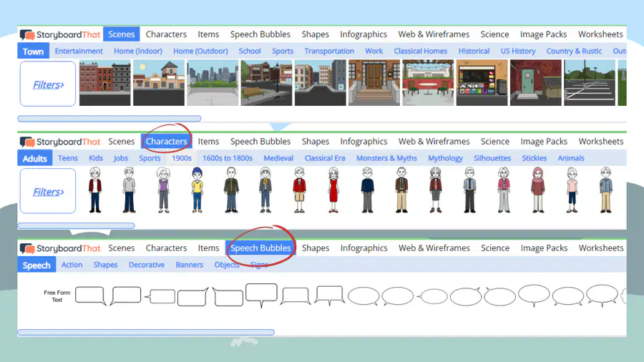
Task: Open the Decorative speech bubble category
Action: click(147, 265)
